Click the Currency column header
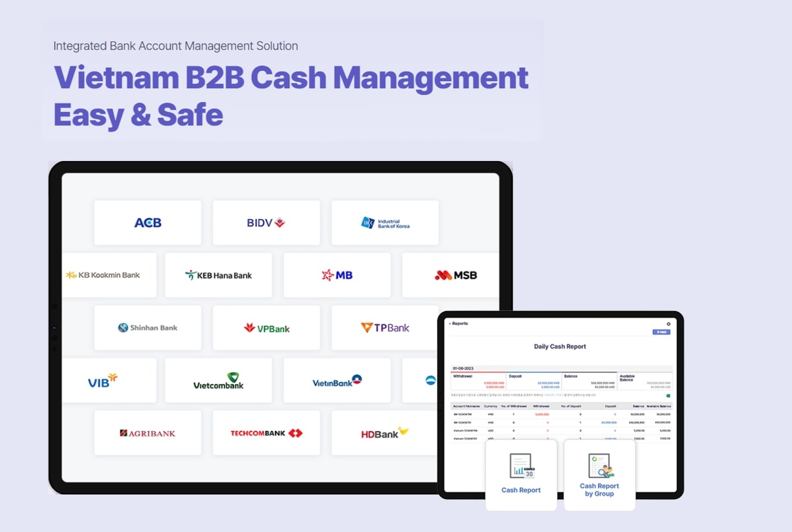Screen dimensions: 792x532 491,406
